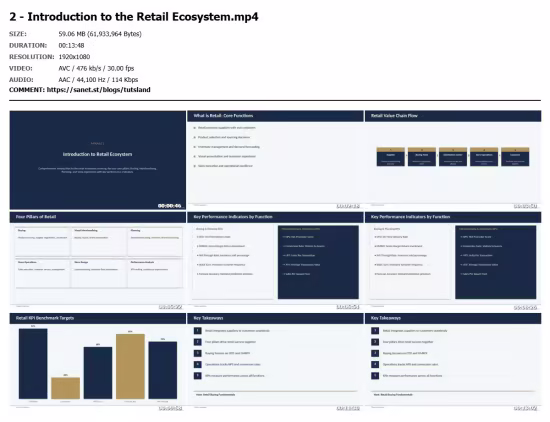Click the video info 'AVC / 476 kb/s / 30.00 fps'
Screen dimensions: 550x422
coord(96,68)
